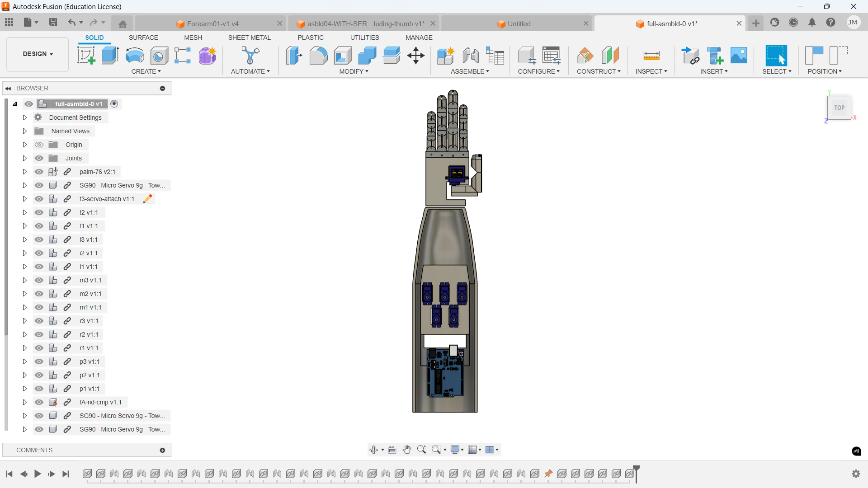This screenshot has height=488, width=868.
Task: Open the Job Status clock icon
Action: [793, 23]
